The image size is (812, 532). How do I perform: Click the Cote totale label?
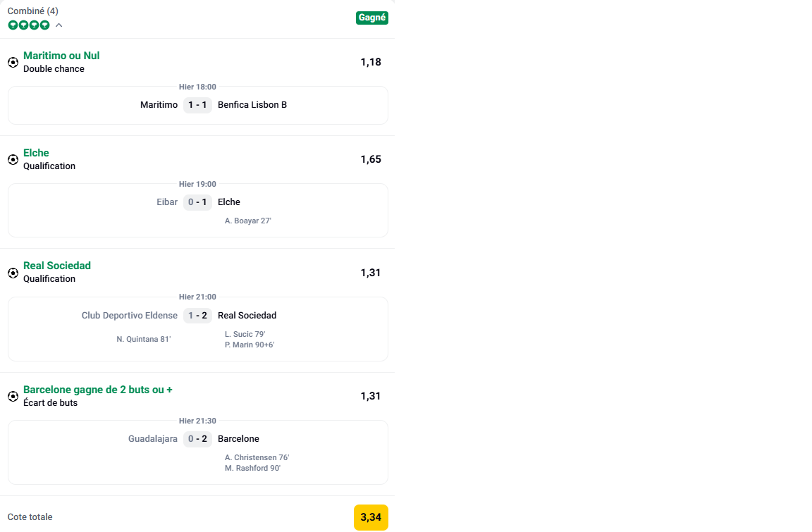30,517
